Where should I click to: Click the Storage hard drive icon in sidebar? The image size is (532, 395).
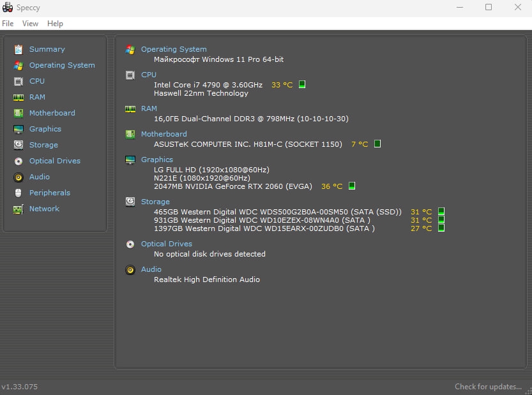[19, 145]
